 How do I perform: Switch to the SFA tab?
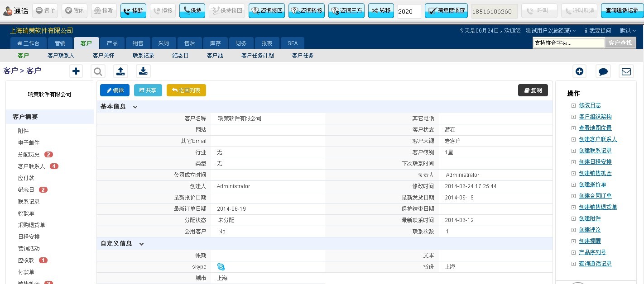coord(293,43)
